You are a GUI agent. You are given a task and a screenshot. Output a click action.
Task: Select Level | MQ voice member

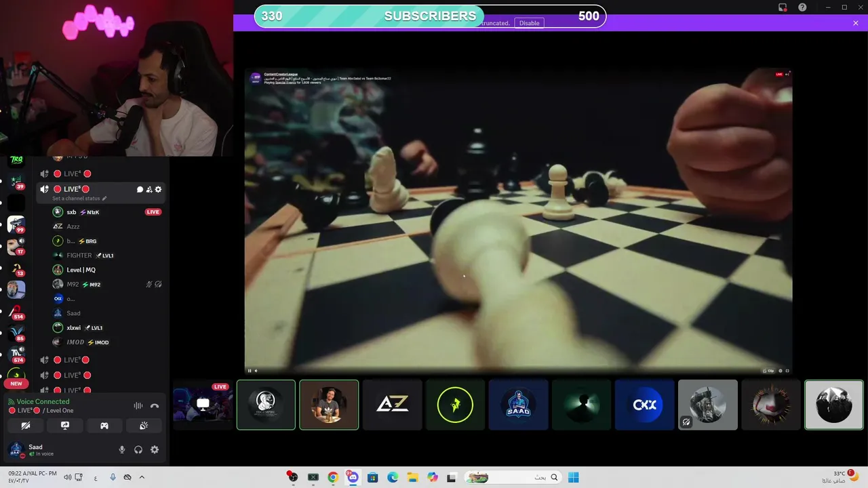[100, 270]
